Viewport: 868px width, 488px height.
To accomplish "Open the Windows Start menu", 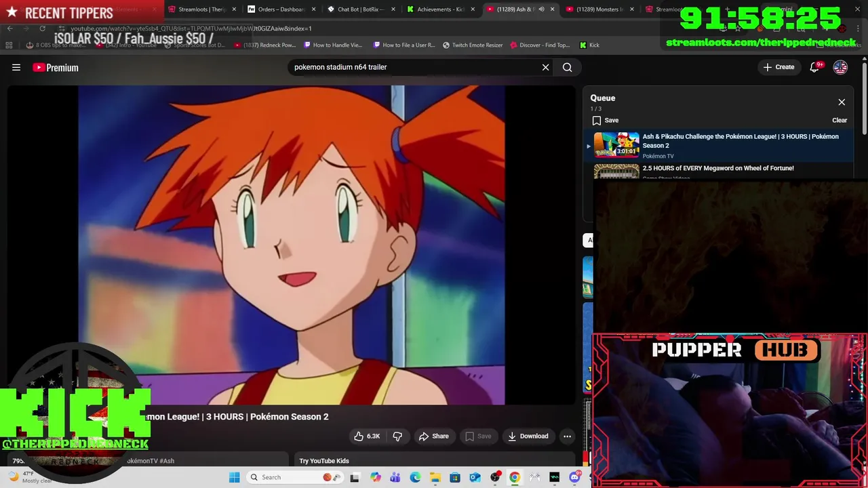I will point(235,477).
